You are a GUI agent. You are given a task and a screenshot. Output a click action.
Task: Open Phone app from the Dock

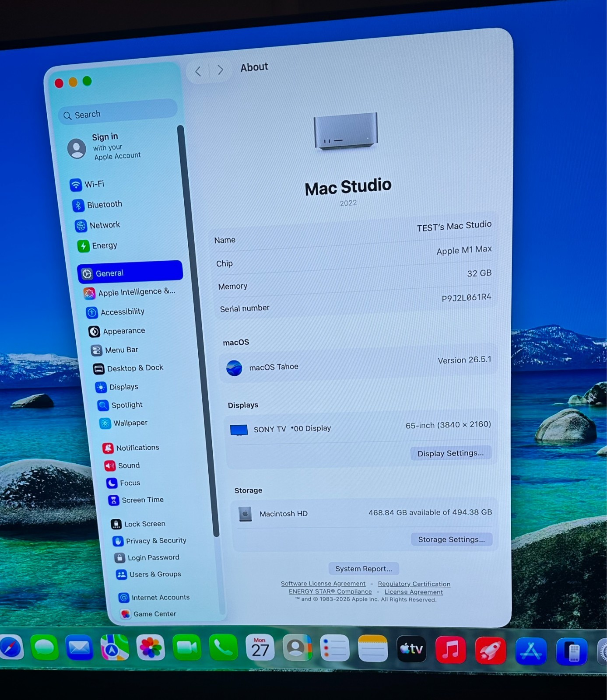click(224, 648)
